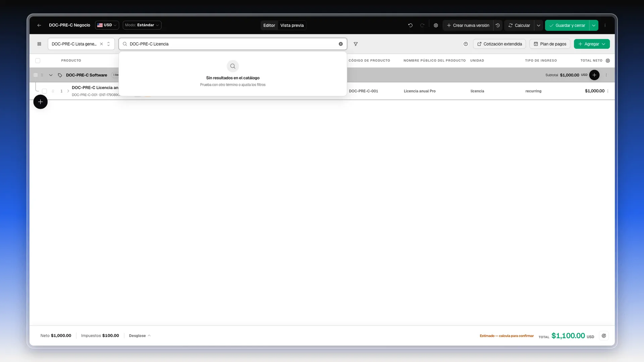Click the DOC-PRE-C-001 product code cell
The image size is (644, 362).
click(363, 91)
